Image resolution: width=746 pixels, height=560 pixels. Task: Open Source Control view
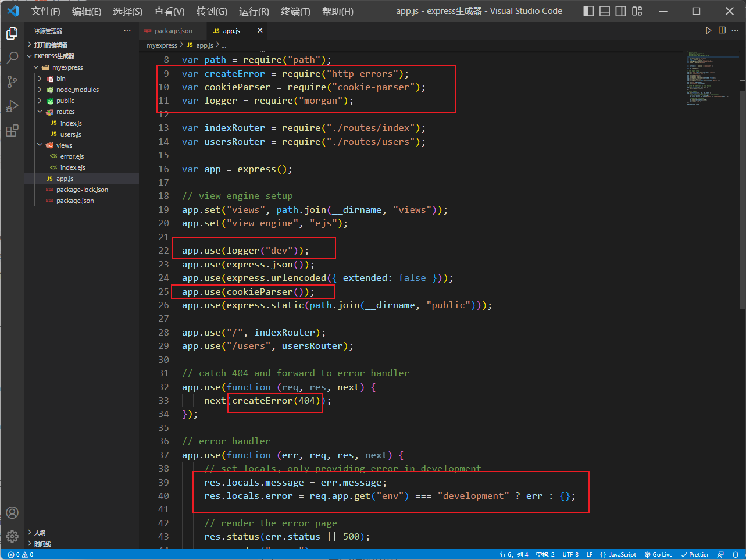[12, 82]
